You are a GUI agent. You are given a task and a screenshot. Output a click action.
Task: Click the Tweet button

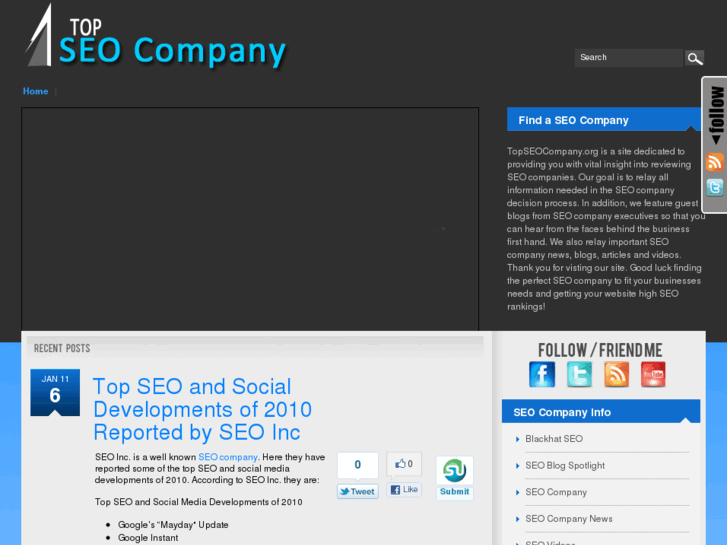pyautogui.click(x=357, y=492)
